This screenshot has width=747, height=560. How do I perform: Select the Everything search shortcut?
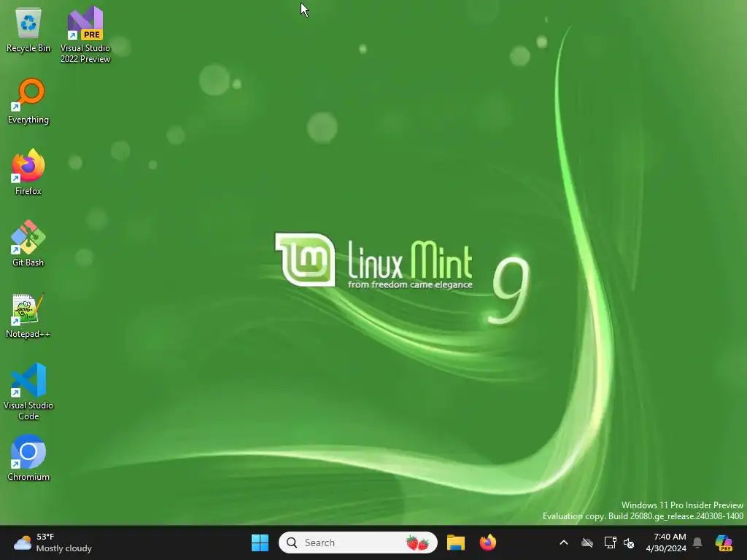tap(28, 101)
